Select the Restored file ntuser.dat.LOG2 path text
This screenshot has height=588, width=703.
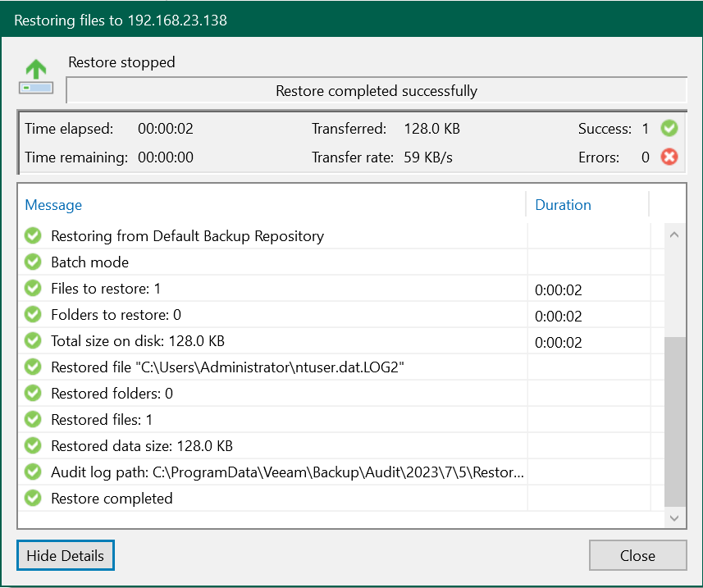pos(228,367)
